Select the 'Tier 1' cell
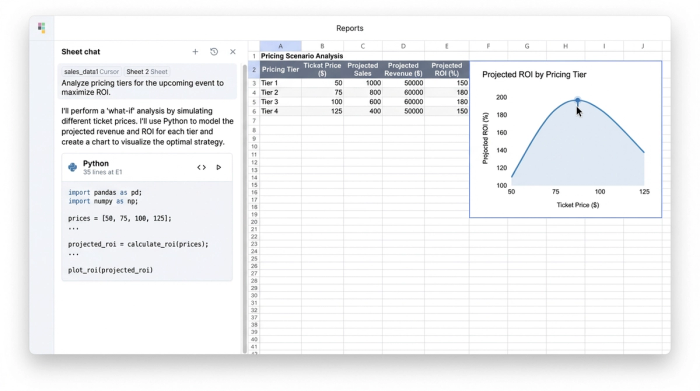Viewport: 700px width, 391px height. click(280, 83)
